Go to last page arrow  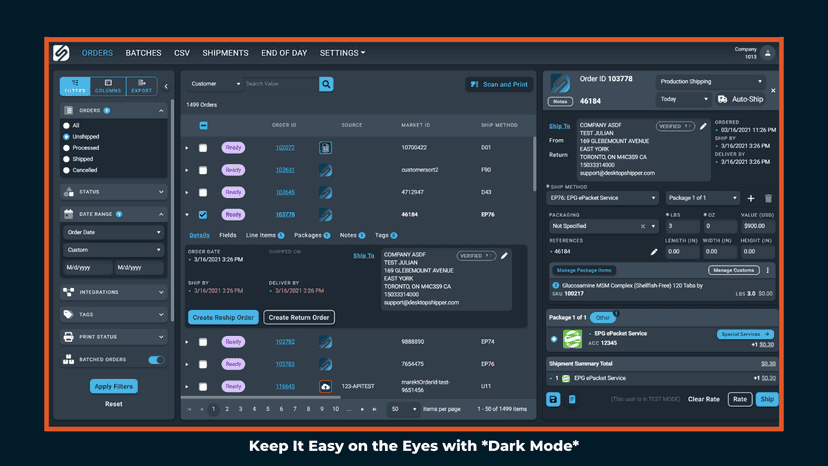tap(374, 409)
